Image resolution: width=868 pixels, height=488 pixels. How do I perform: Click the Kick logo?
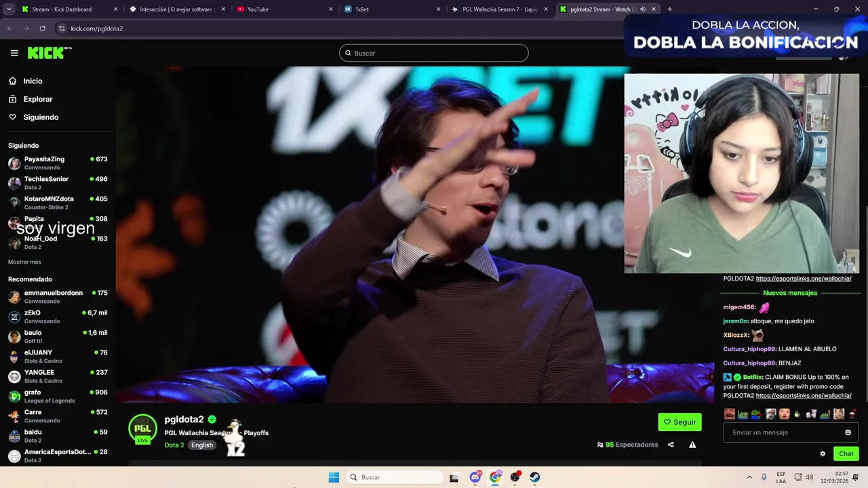pos(50,53)
